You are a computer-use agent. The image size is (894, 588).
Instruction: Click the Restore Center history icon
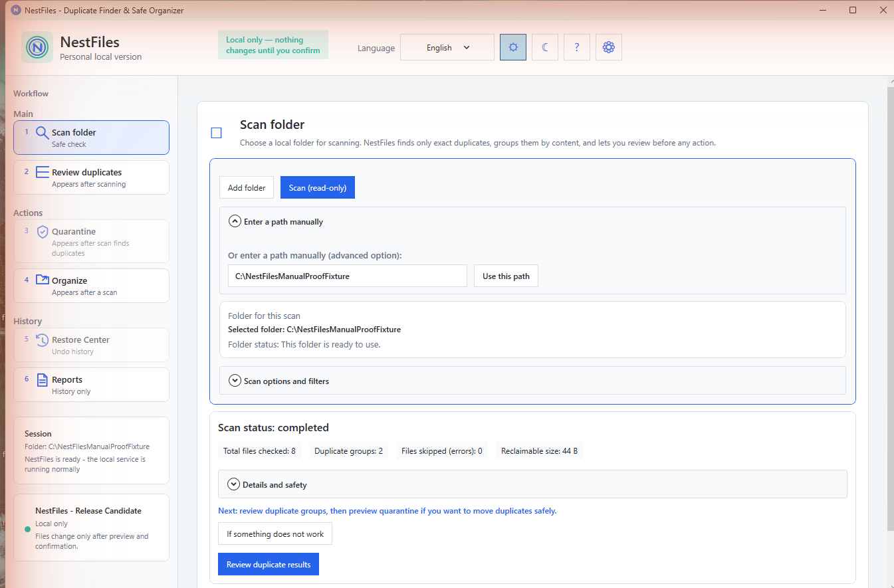click(x=43, y=340)
